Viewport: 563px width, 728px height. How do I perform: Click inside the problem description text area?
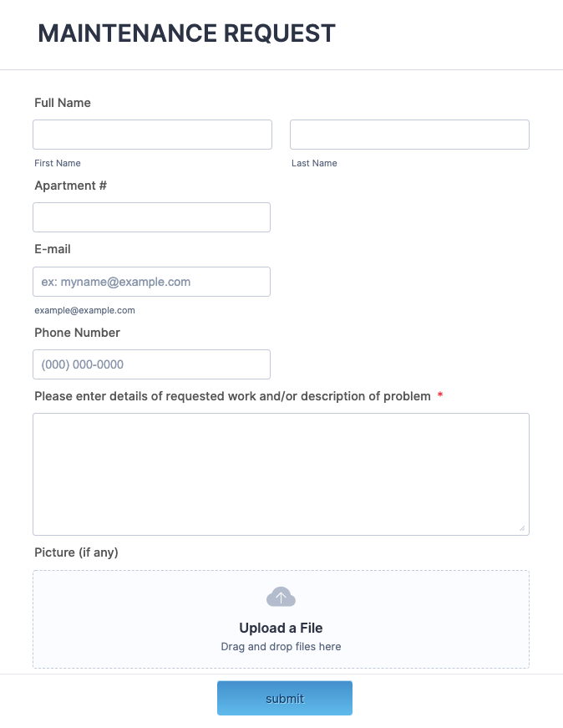(281, 473)
